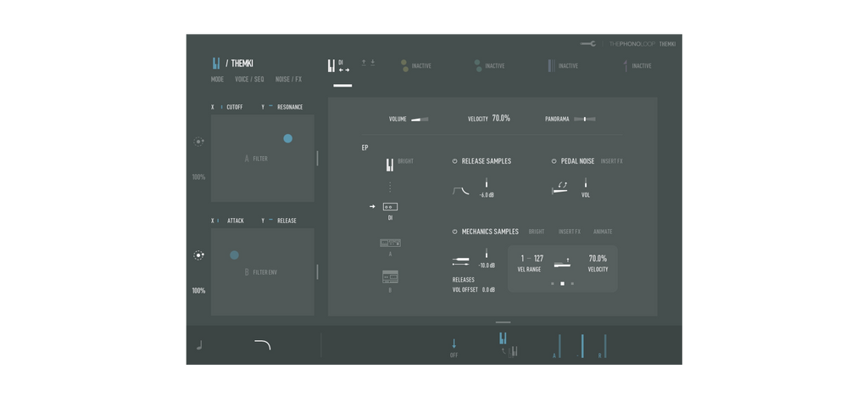Click the blue down arrow above OFF
Screen dimensions: 868x397
click(454, 344)
